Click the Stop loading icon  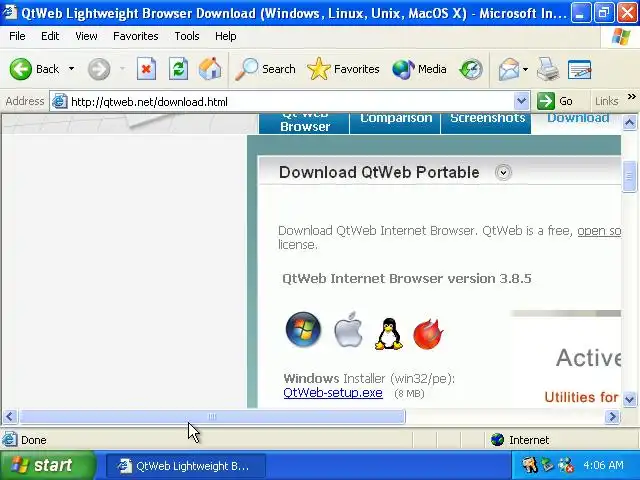pos(146,69)
